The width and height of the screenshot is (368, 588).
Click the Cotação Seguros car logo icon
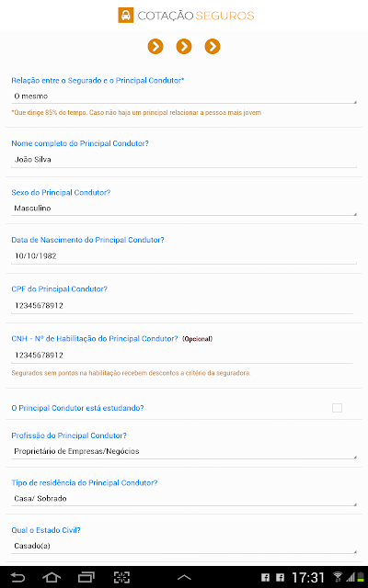tap(126, 16)
